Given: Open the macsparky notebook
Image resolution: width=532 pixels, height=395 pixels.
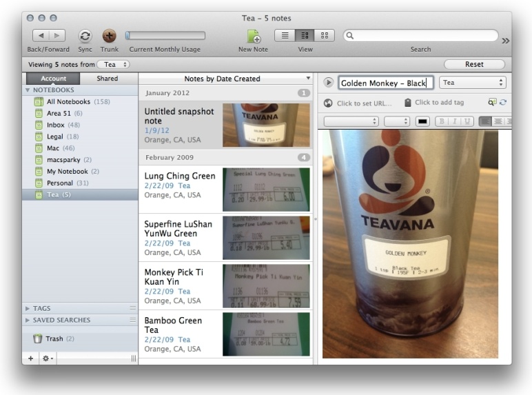Looking at the screenshot, I should 80,159.
